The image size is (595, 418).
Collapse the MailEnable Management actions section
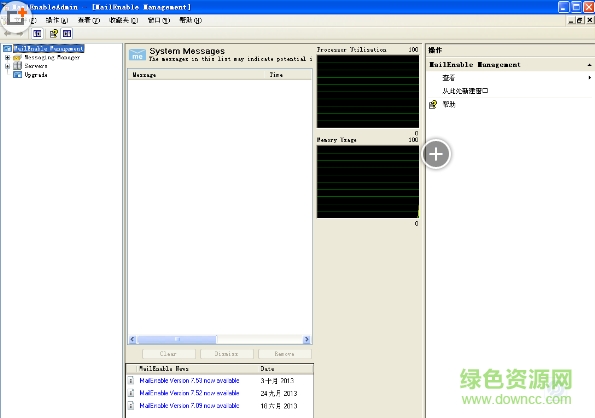tap(589, 65)
